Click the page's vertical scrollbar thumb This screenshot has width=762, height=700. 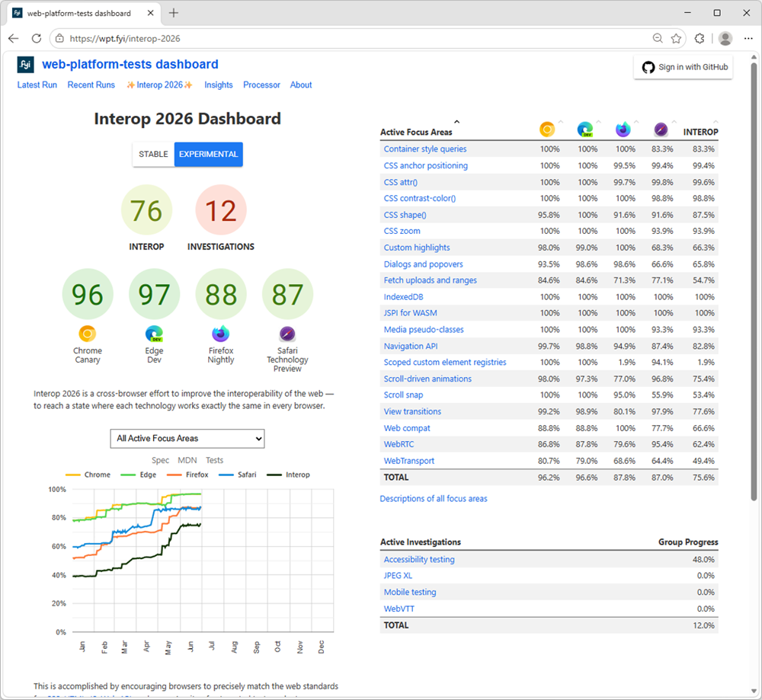754,281
